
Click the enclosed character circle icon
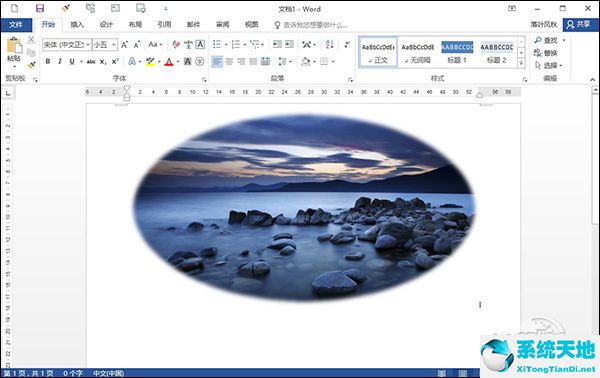(x=200, y=61)
